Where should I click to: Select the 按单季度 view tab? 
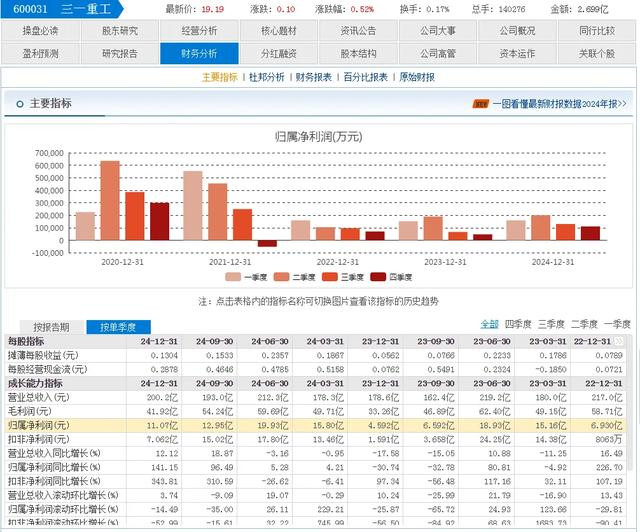(118, 327)
